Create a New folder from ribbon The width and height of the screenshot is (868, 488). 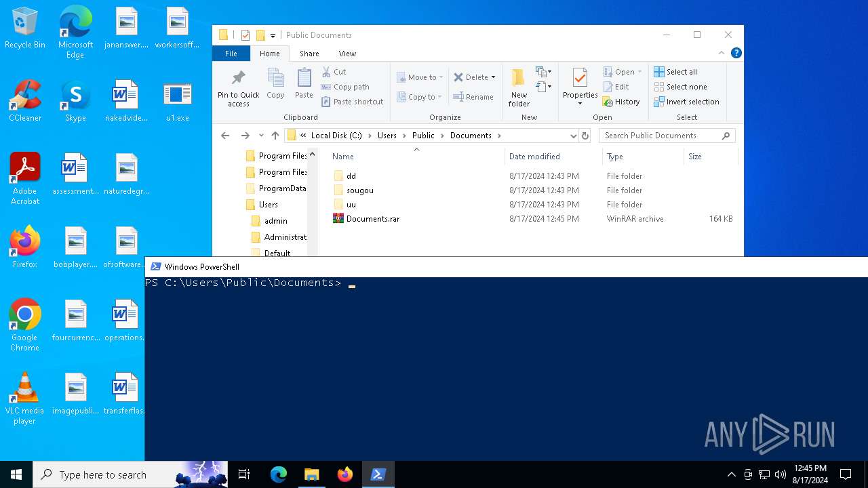tap(519, 87)
